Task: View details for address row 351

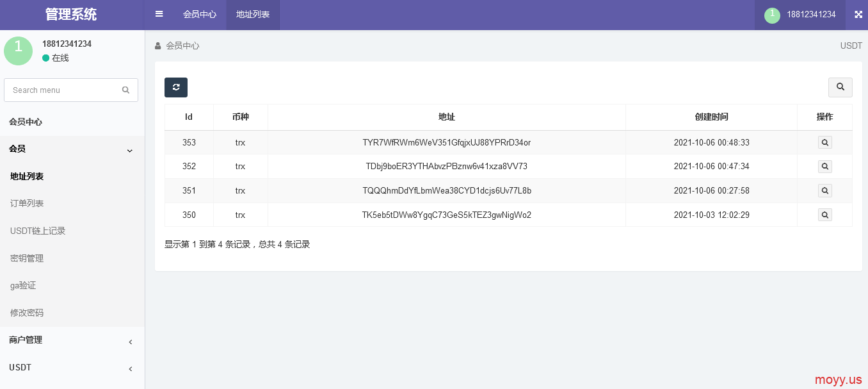Action: click(824, 190)
